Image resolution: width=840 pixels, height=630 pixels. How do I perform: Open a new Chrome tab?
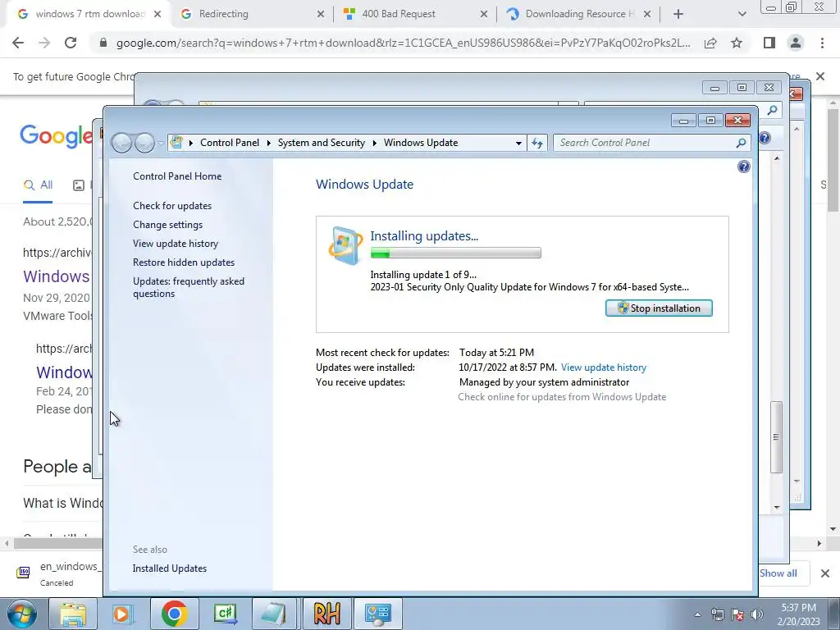coord(678,14)
